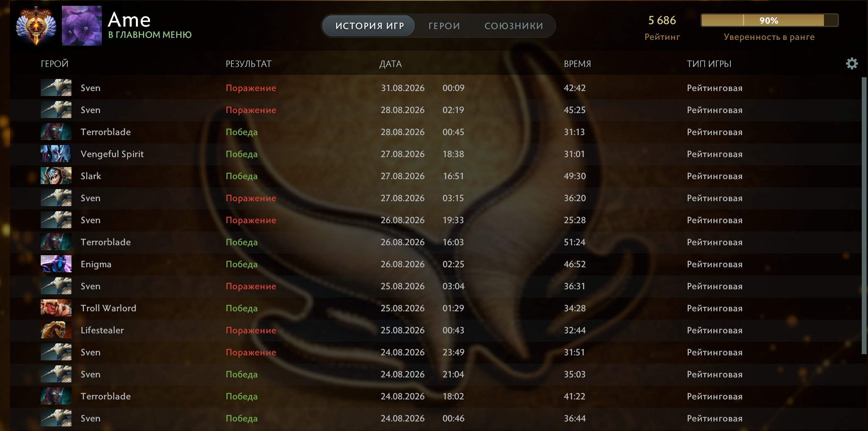Click Sven name in the 25.08.2026 03:04 row
The width and height of the screenshot is (868, 431).
(91, 286)
